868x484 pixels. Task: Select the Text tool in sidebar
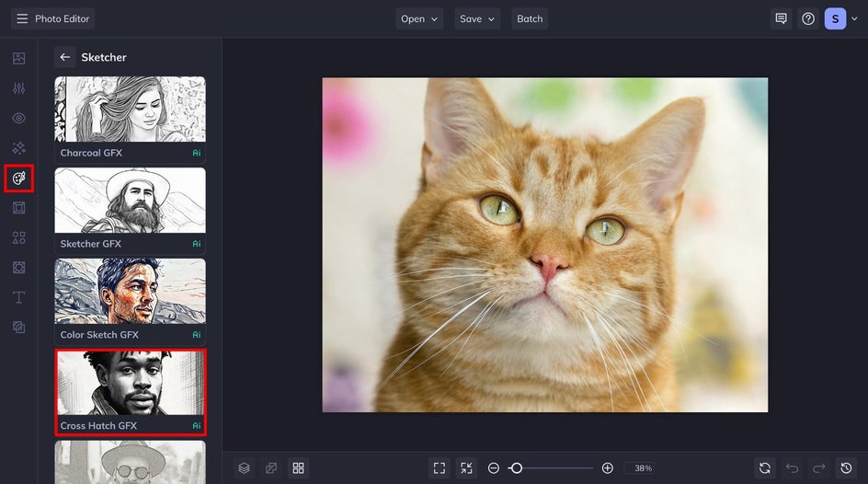click(x=18, y=297)
